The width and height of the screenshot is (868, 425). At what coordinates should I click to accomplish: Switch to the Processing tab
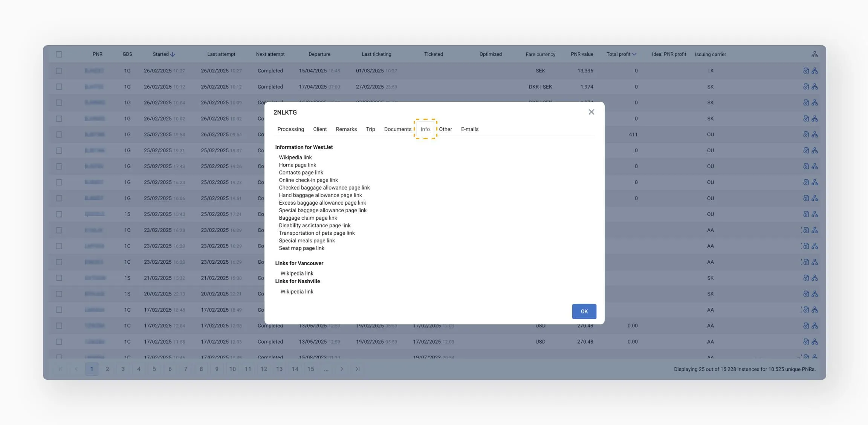point(290,129)
